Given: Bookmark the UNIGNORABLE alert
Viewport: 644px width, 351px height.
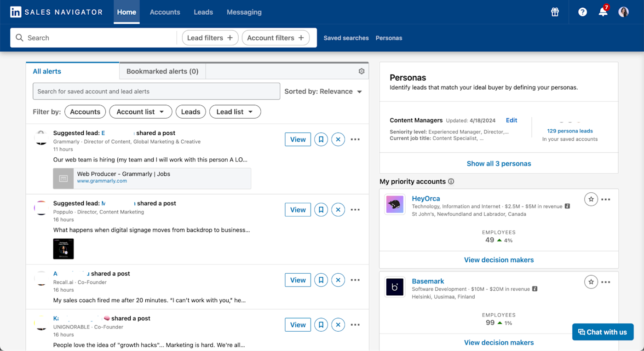Looking at the screenshot, I should click(321, 325).
